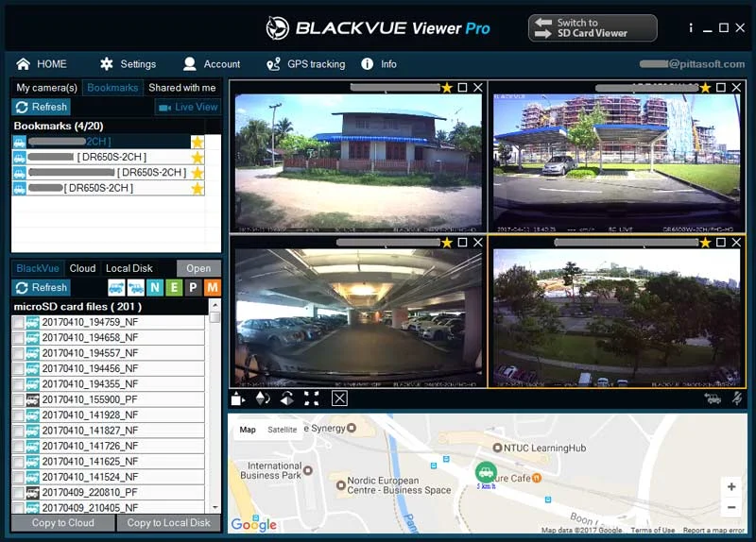Toggle bookmark star of second DR650S-2CH camera
The width and height of the screenshot is (756, 542).
tap(198, 157)
